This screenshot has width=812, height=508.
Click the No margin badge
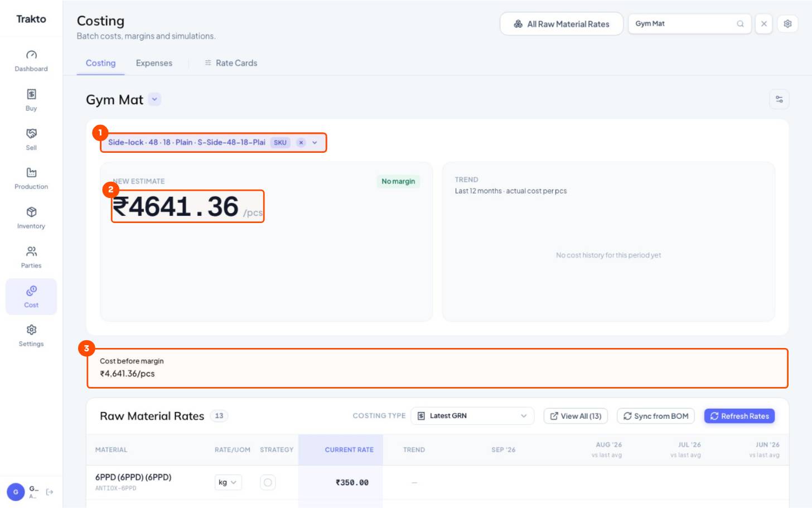[x=398, y=181]
